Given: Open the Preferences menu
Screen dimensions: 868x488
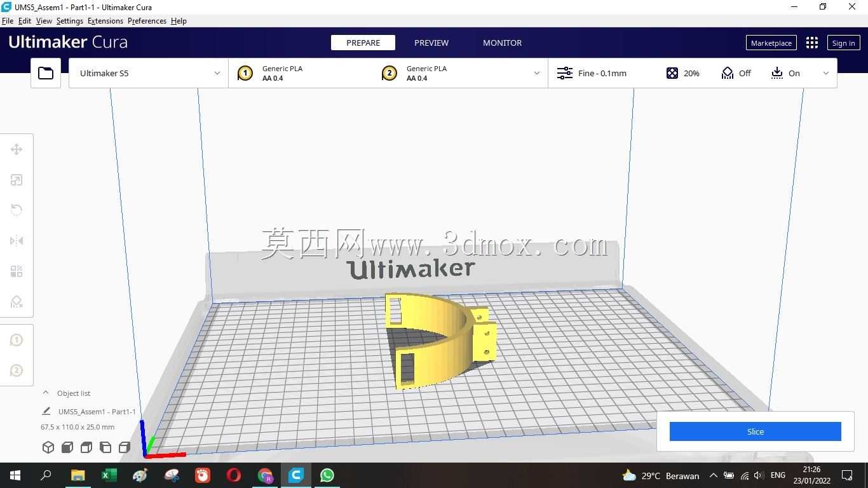Looking at the screenshot, I should [147, 21].
